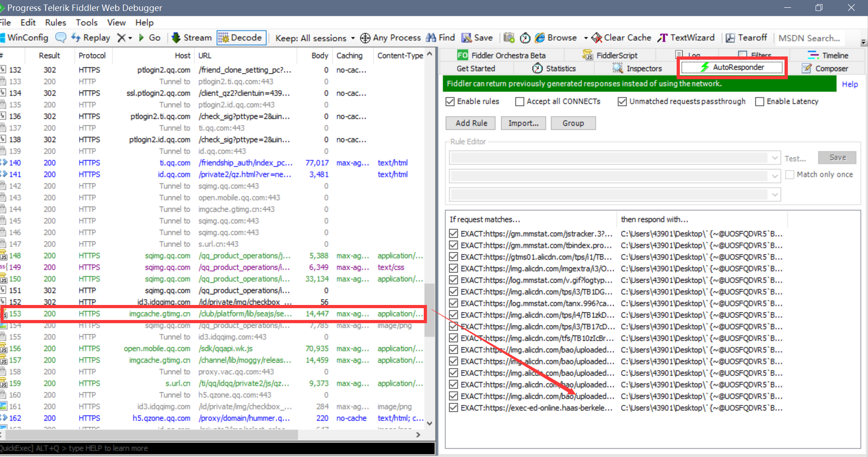Toggle the Decode button
The image size is (868, 457).
point(241,38)
